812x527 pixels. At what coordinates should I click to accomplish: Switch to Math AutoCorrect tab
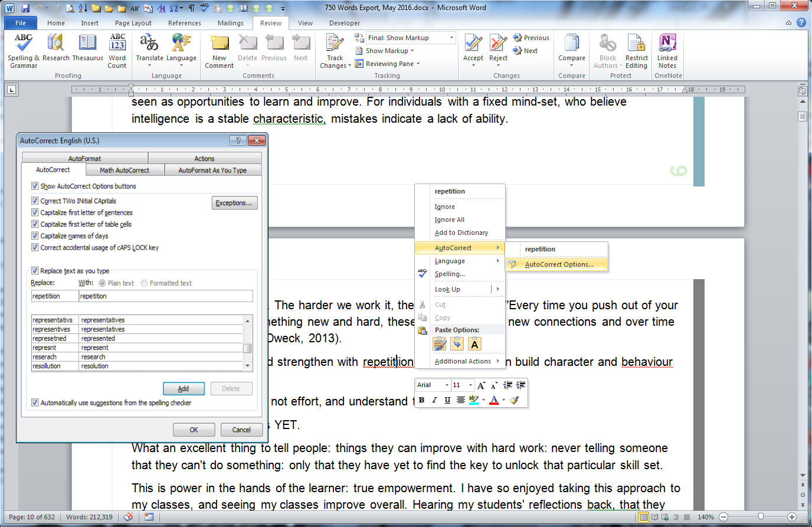(124, 170)
